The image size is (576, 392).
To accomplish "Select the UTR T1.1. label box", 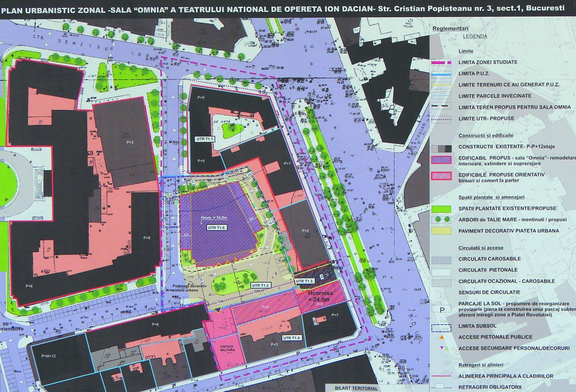I will click(205, 139).
